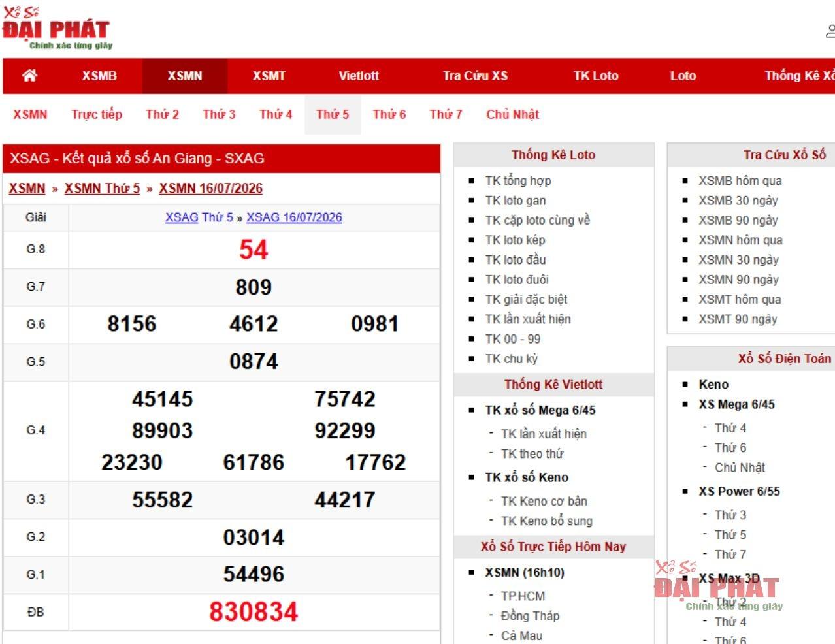
Task: Open the Xổ Số Đại Phát logo
Action: click(x=57, y=28)
